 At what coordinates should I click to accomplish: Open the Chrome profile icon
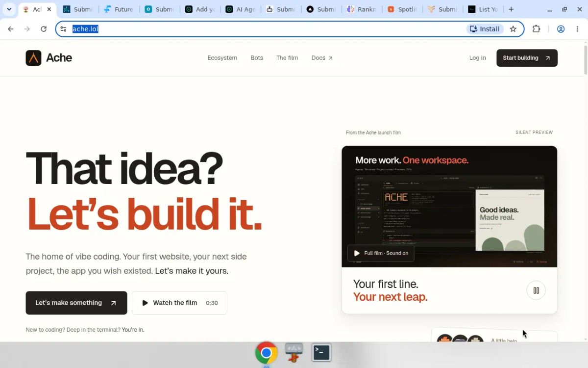pos(561,29)
